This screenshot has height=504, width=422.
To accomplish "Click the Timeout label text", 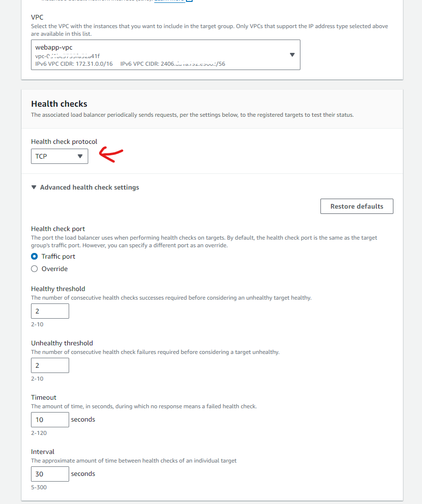I will point(43,397).
